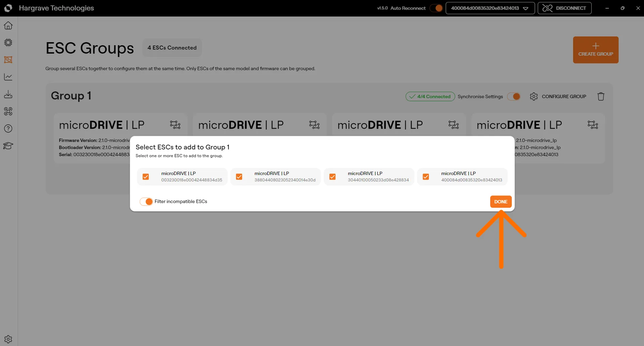The image size is (644, 346).
Task: Open the firmware download sidebar icon
Action: point(8,94)
